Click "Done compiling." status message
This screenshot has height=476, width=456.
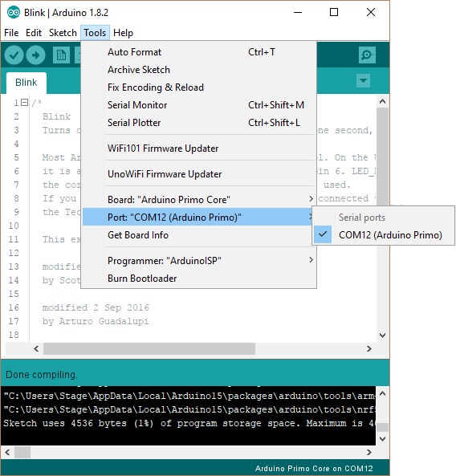click(x=42, y=375)
